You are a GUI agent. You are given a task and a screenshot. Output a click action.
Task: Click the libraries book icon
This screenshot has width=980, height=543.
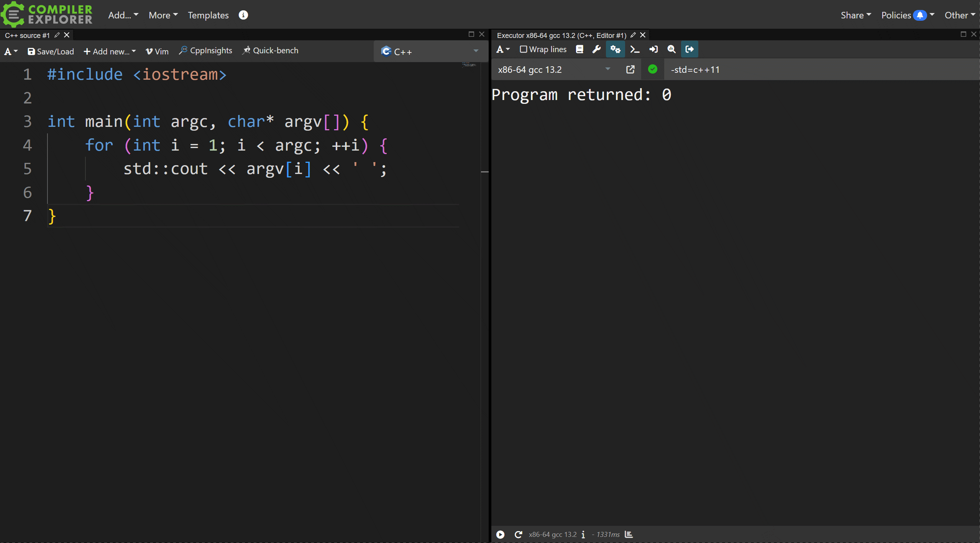tap(579, 49)
